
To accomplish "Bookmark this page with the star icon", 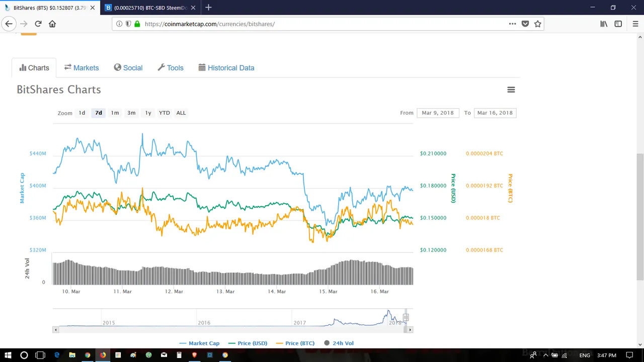I will (x=538, y=24).
